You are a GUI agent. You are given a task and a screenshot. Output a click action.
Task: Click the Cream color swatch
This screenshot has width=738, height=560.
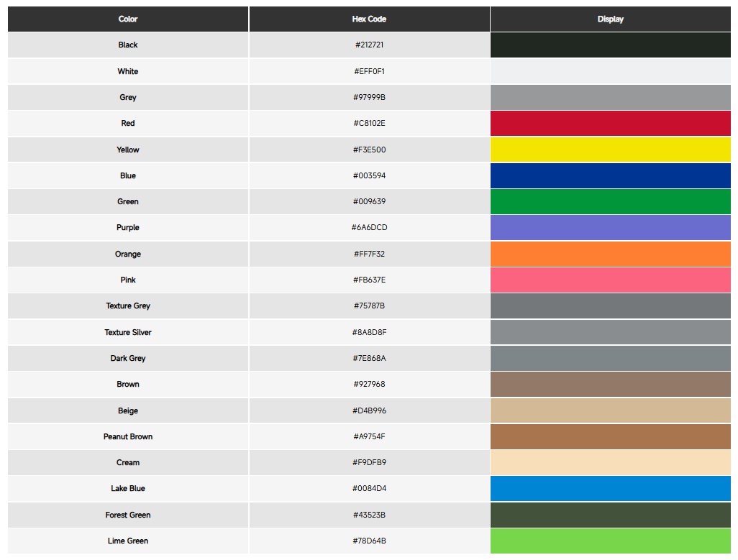610,462
